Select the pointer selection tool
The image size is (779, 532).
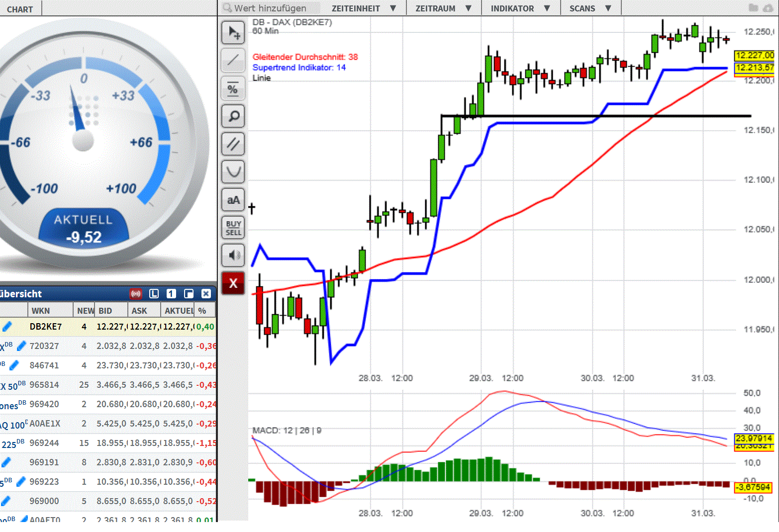click(x=233, y=32)
